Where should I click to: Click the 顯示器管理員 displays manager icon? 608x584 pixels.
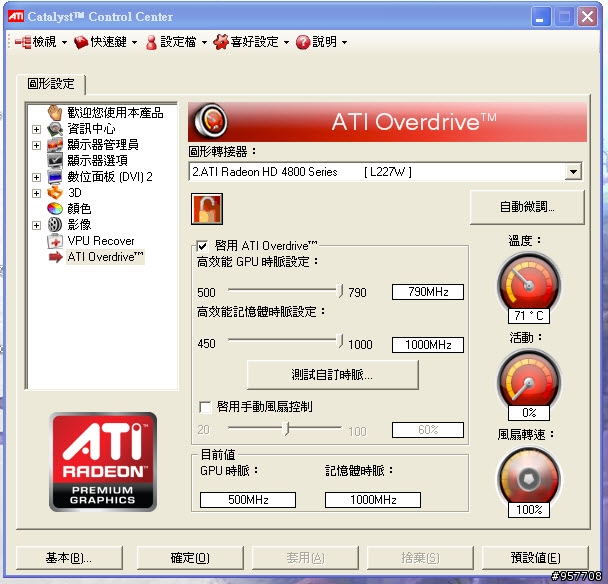pos(55,145)
